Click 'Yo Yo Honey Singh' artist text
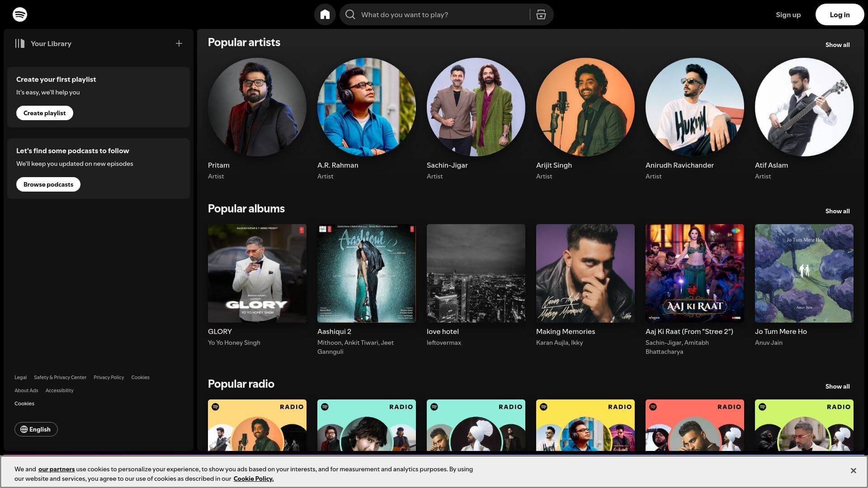The image size is (868, 488). click(234, 343)
